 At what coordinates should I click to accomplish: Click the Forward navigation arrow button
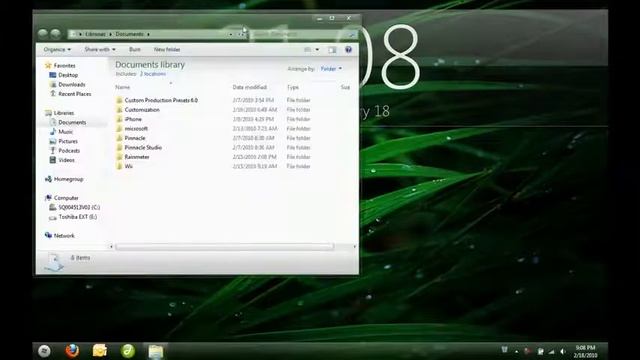(56, 34)
